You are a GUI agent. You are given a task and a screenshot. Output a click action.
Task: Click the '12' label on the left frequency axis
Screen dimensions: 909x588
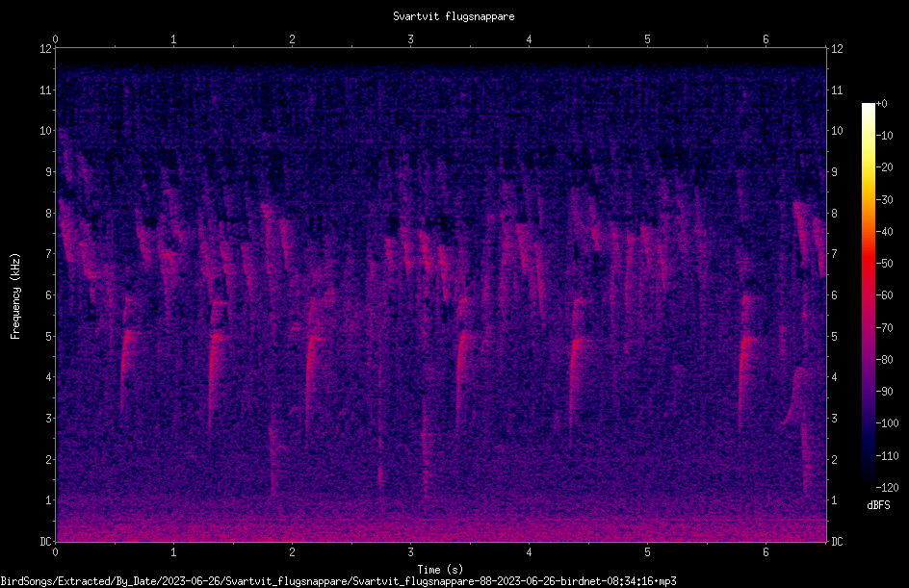pyautogui.click(x=45, y=49)
